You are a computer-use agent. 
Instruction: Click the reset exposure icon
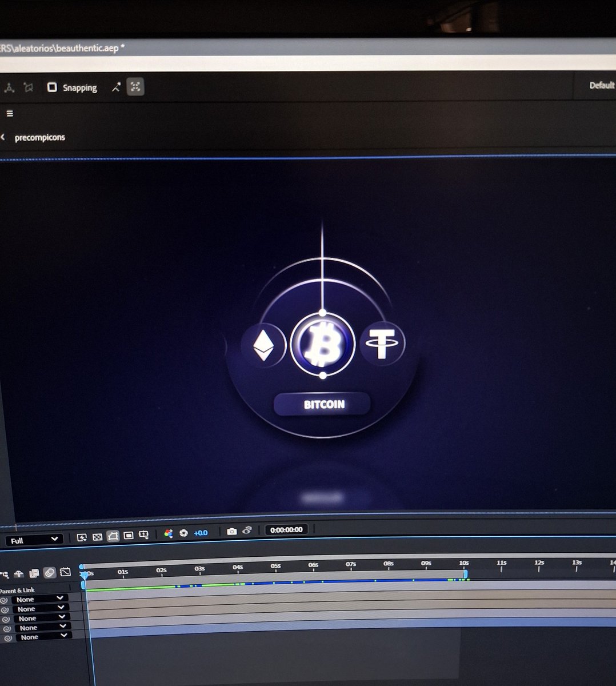pyautogui.click(x=183, y=533)
